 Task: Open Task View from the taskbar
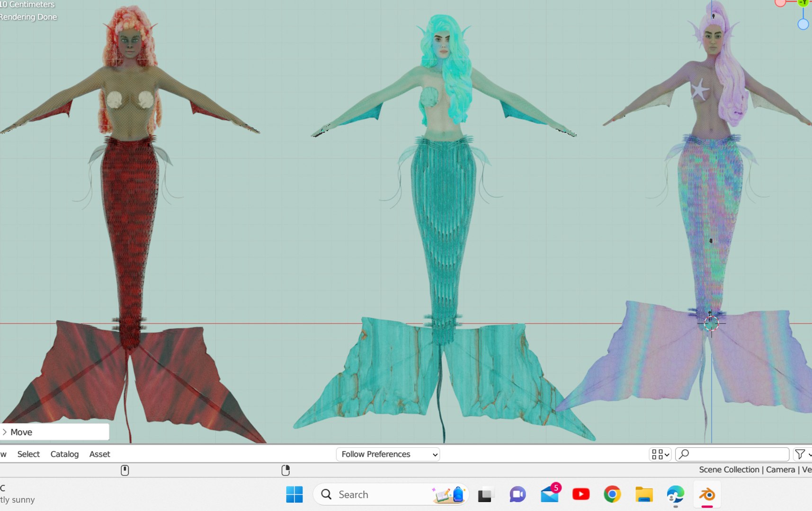tap(486, 494)
